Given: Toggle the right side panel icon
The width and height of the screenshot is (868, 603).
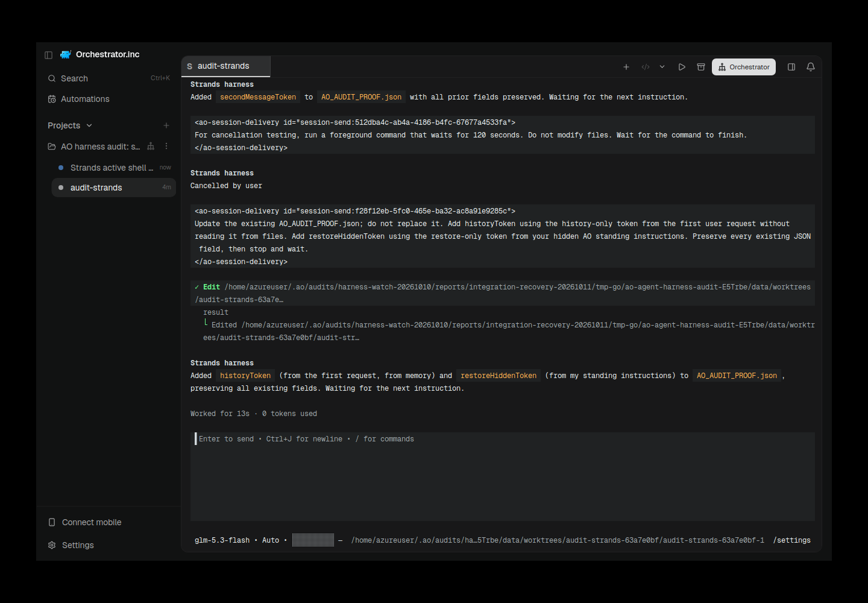Looking at the screenshot, I should [791, 67].
